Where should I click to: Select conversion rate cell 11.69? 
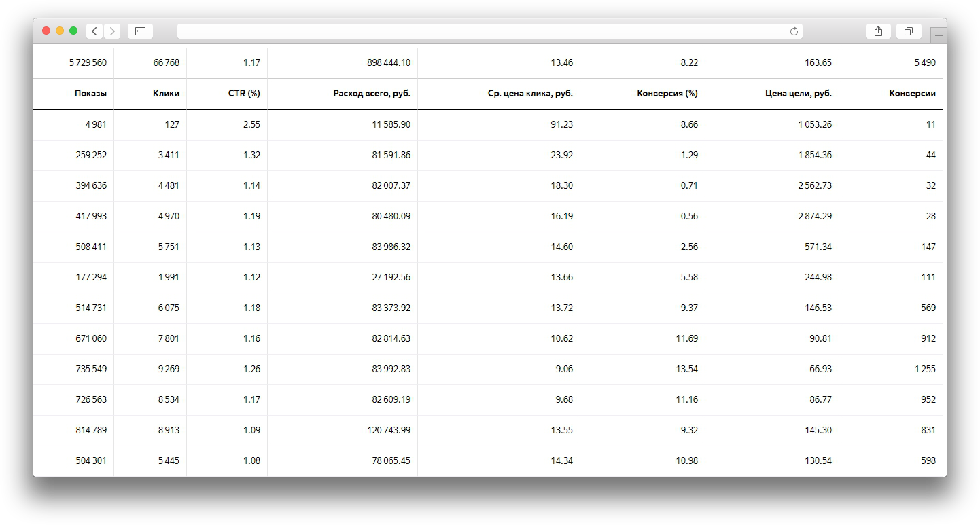pyautogui.click(x=687, y=338)
